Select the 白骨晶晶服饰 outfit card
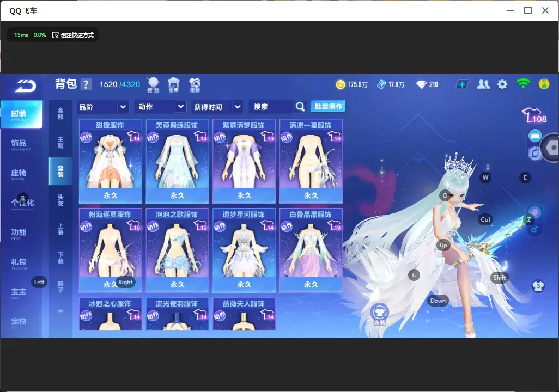Image resolution: width=559 pixels, height=392 pixels. point(311,250)
